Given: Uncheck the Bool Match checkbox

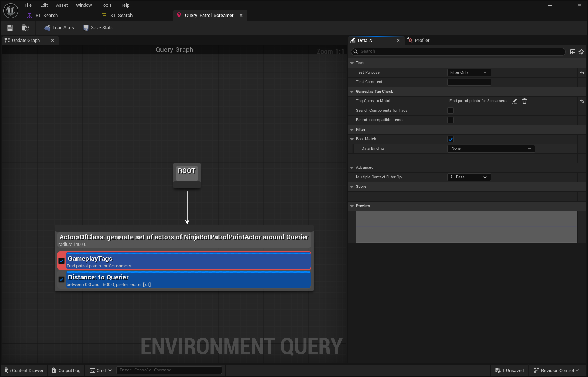Looking at the screenshot, I should coord(451,139).
